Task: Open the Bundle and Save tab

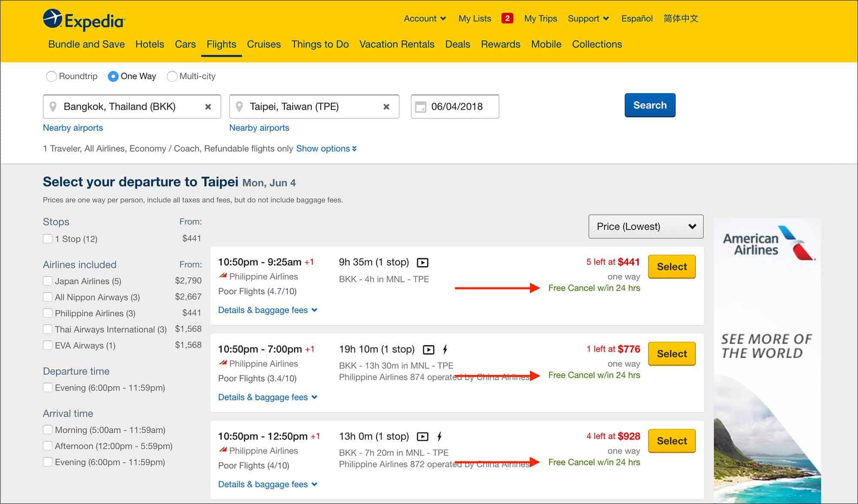Action: pyautogui.click(x=86, y=44)
